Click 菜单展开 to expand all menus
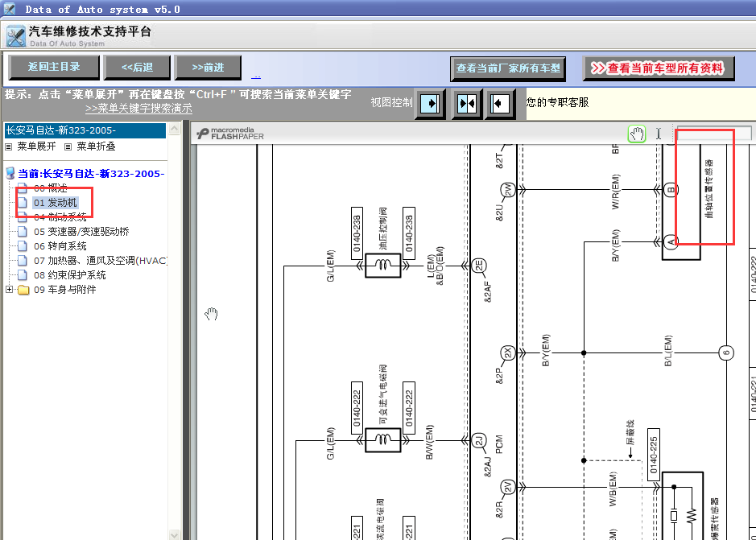 (36, 146)
